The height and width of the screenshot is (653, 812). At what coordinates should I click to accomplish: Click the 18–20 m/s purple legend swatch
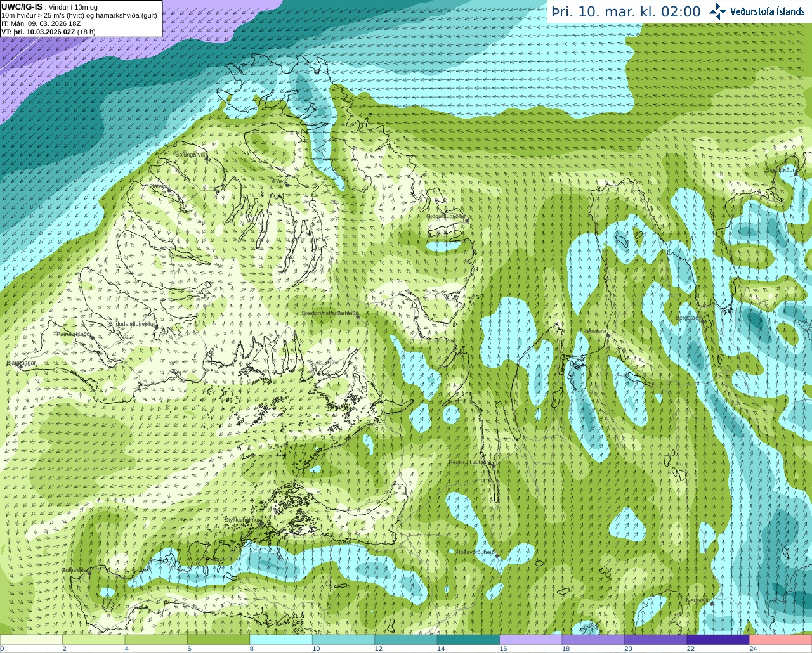pyautogui.click(x=594, y=640)
